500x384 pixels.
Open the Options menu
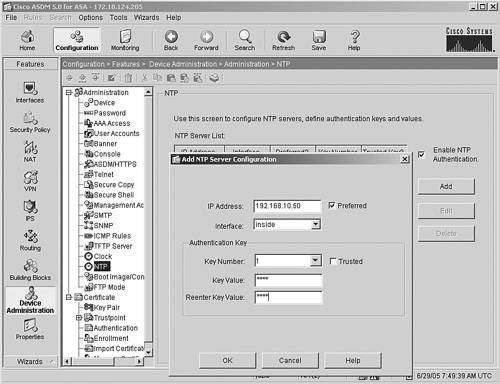pos(91,17)
